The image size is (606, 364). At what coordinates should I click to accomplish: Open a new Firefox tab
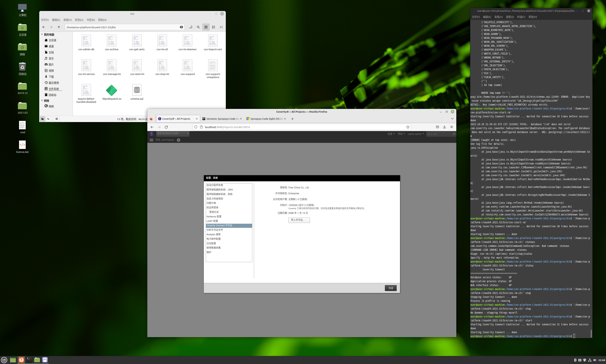(x=292, y=119)
